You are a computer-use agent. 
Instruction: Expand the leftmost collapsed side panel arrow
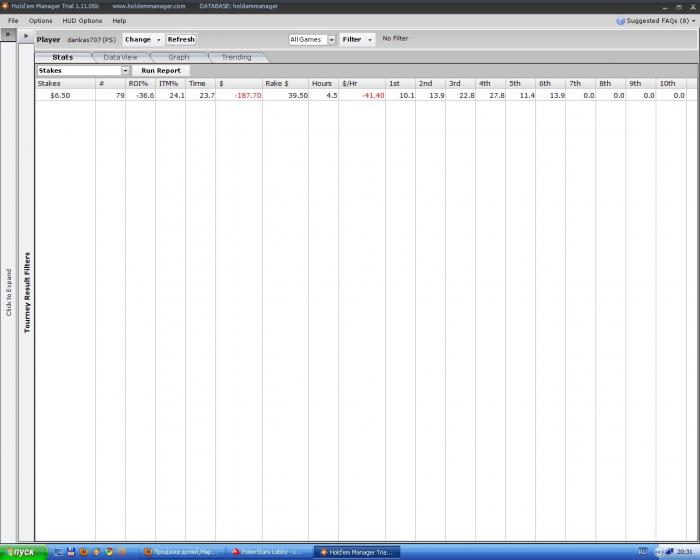pyautogui.click(x=8, y=34)
